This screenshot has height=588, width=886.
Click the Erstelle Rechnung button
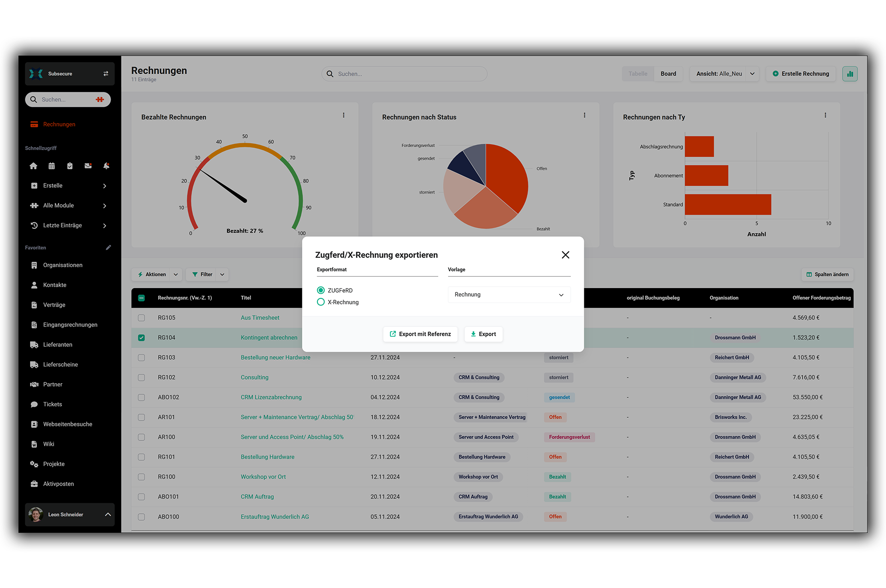pos(801,74)
